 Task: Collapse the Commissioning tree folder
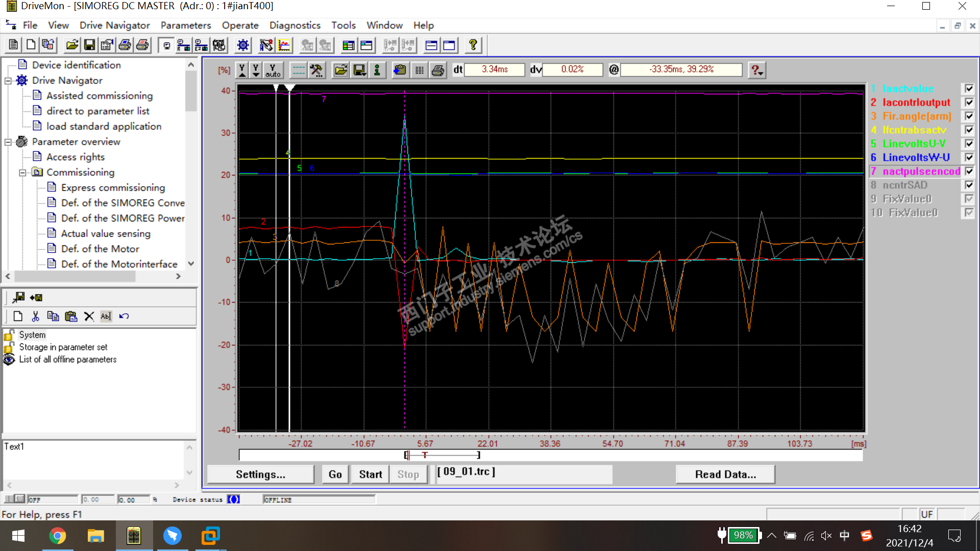click(22, 172)
